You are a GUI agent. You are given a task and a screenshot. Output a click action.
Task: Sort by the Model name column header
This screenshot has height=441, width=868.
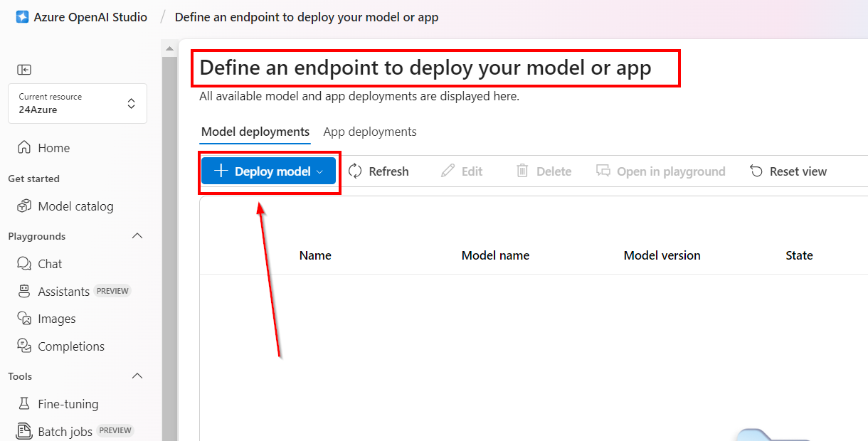click(495, 255)
